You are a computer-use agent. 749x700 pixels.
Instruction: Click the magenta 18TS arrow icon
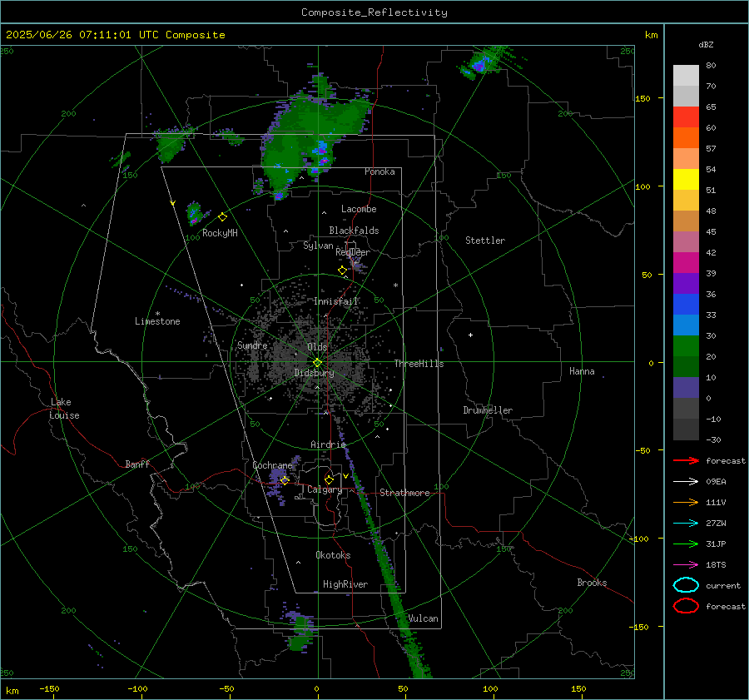(x=686, y=565)
